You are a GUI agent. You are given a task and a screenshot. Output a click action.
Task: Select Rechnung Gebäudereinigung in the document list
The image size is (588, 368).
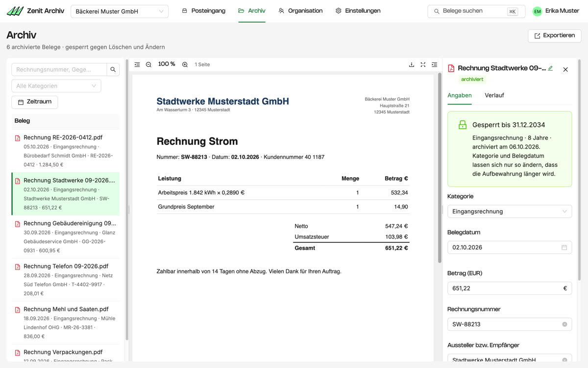[65, 237]
